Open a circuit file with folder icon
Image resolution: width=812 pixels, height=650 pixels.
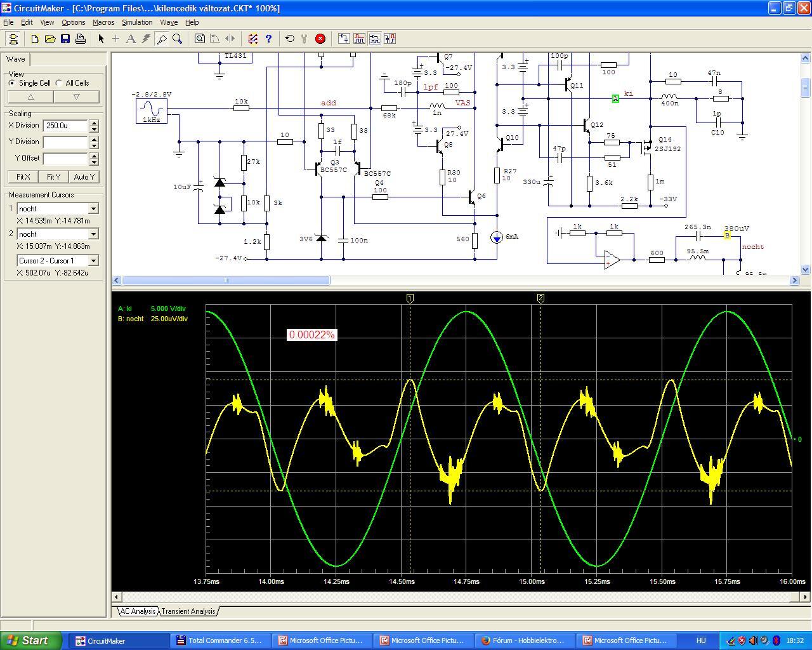[50, 39]
